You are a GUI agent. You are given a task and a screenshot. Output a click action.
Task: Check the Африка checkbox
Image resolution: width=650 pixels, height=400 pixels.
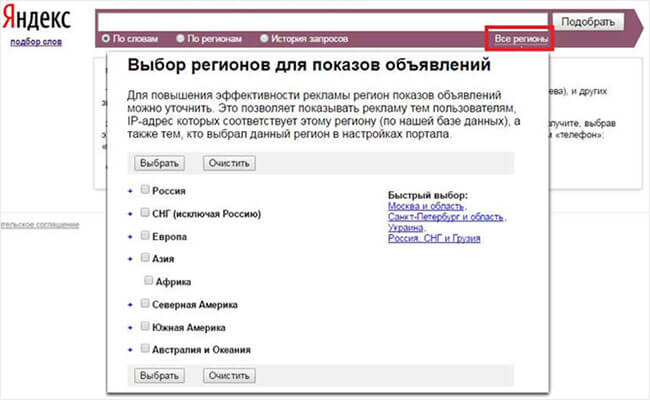(x=150, y=281)
